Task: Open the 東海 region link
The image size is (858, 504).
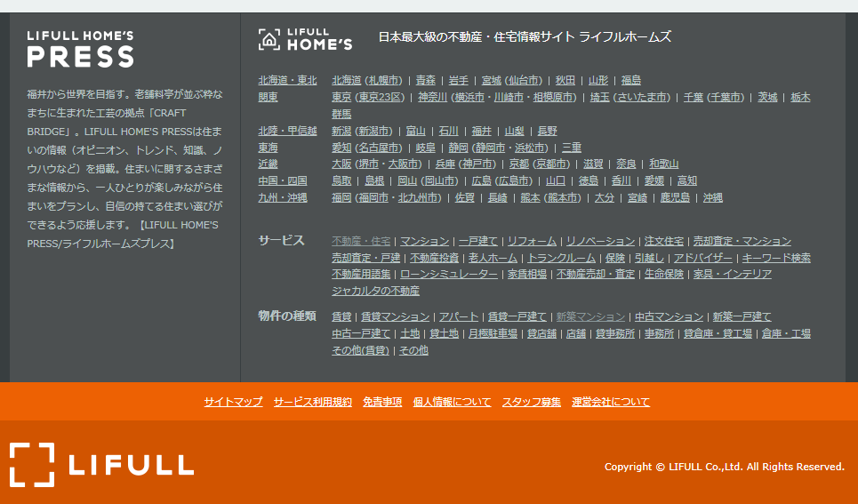Action: point(269,148)
